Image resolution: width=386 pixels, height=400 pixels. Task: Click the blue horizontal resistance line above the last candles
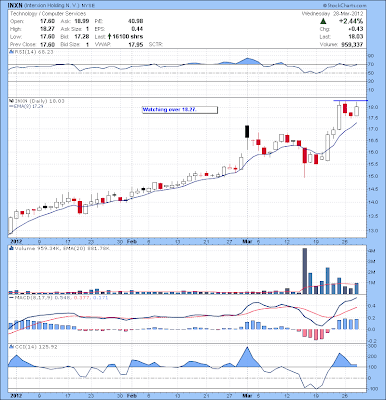click(351, 100)
